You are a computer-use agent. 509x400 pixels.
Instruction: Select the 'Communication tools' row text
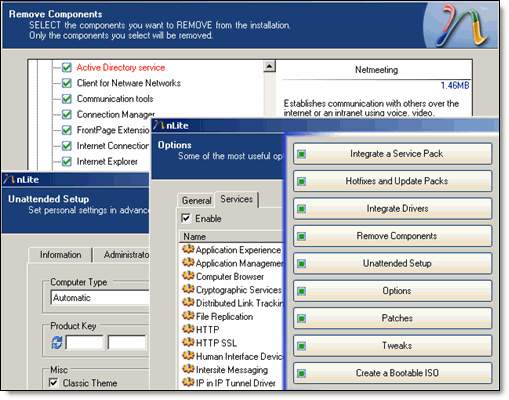115,99
